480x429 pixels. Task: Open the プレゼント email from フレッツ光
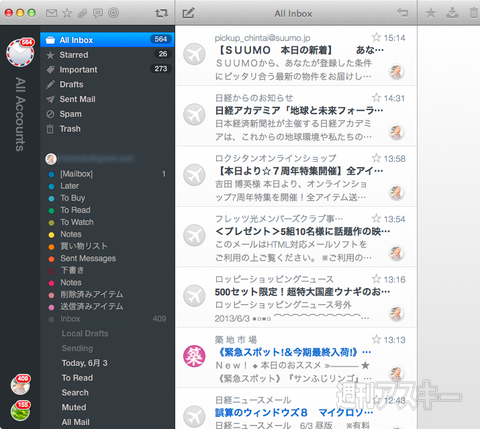pos(296,237)
